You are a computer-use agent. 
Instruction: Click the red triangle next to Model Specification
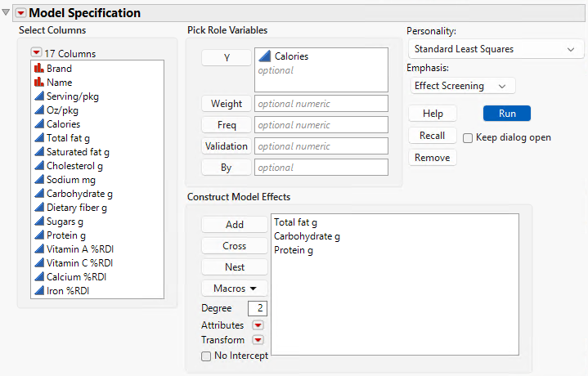coord(20,13)
